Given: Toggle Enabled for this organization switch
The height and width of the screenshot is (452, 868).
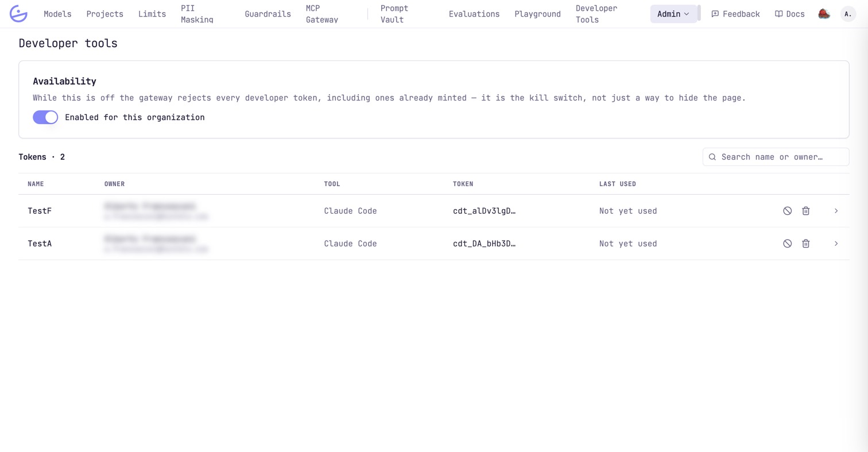Looking at the screenshot, I should (x=45, y=117).
